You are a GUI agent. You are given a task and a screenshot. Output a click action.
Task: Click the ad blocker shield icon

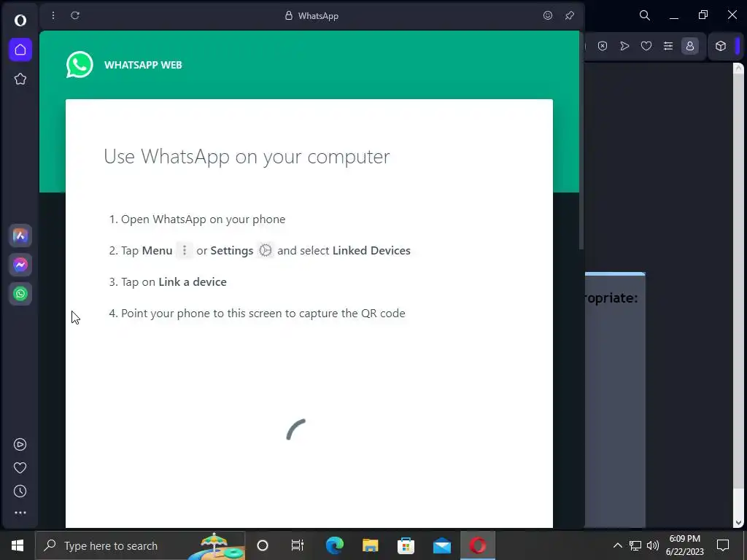603,46
